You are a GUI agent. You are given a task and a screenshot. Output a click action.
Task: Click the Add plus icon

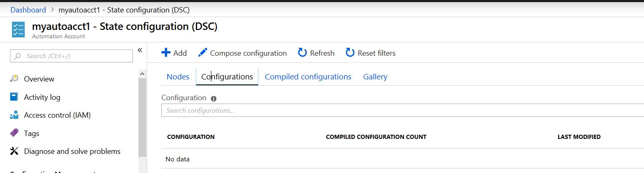tap(166, 53)
